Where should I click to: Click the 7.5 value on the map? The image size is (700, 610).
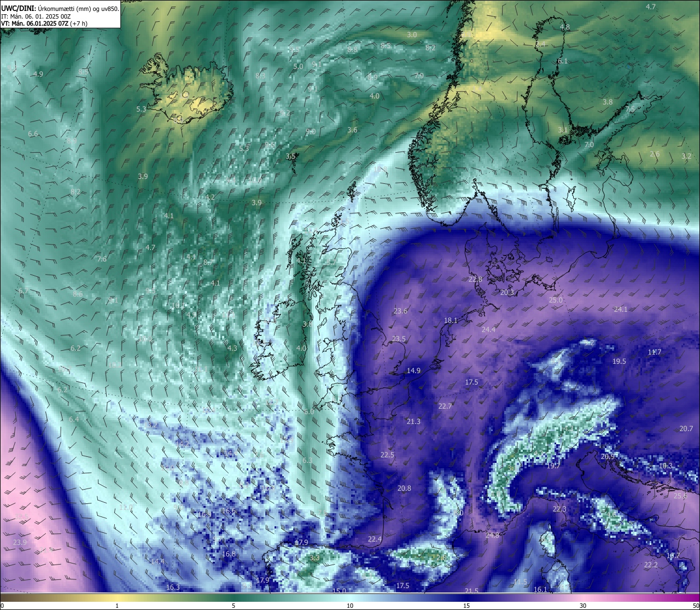(630, 109)
